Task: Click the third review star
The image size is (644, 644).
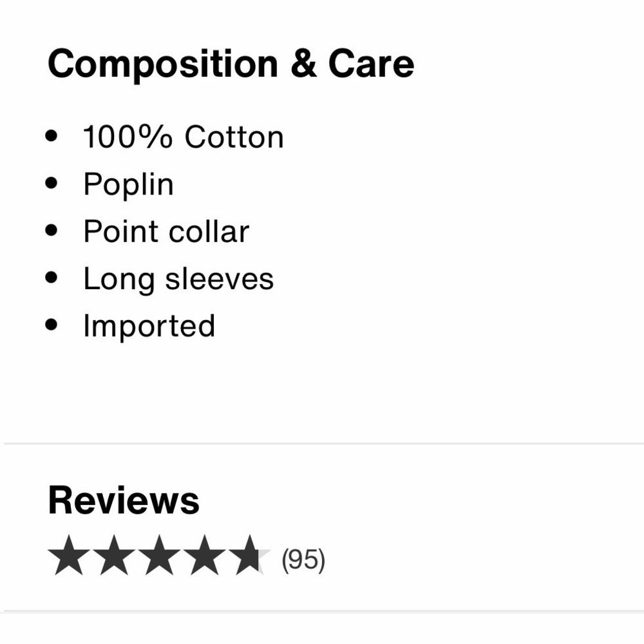Action: 159,555
